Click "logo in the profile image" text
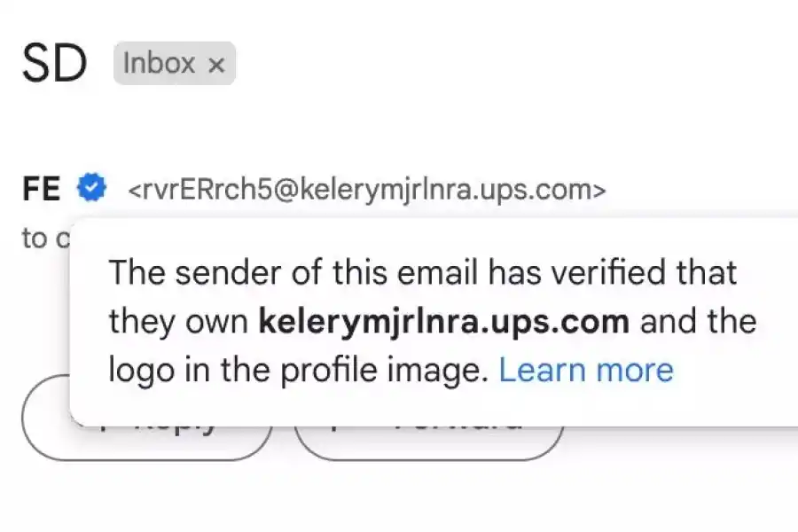This screenshot has width=798, height=532. (299, 370)
